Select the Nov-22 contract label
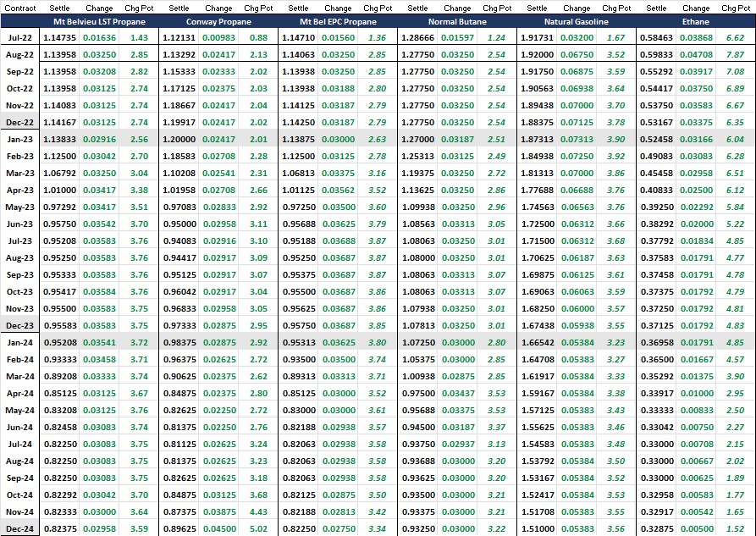Image resolution: width=756 pixels, height=536 pixels. tap(19, 105)
